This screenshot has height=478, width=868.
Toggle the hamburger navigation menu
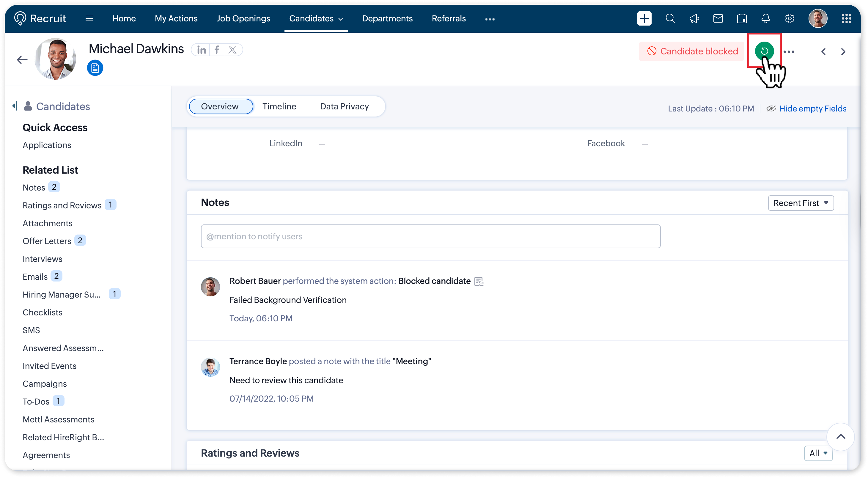pyautogui.click(x=89, y=18)
